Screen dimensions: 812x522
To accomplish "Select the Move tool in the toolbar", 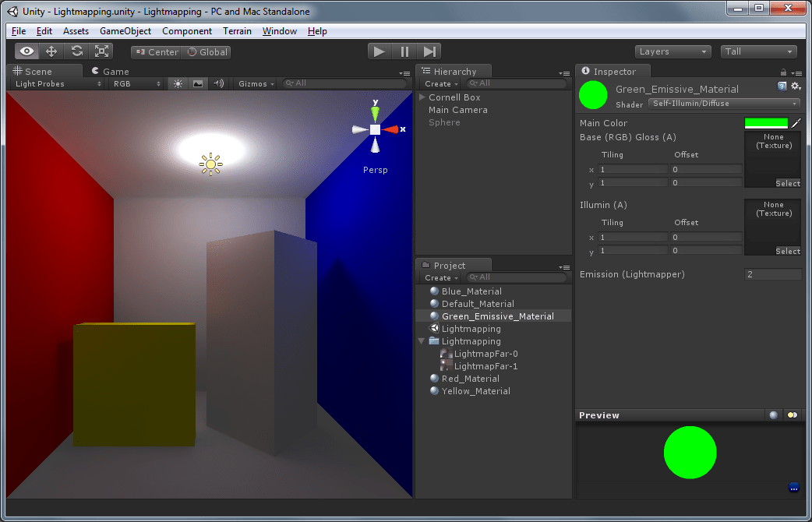I will [51, 51].
